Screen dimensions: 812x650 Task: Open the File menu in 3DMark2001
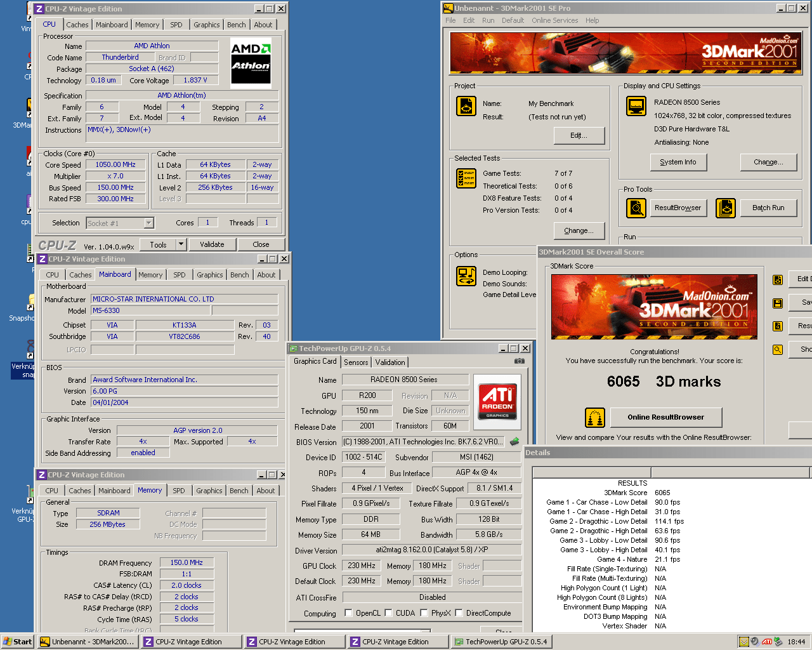click(x=450, y=20)
